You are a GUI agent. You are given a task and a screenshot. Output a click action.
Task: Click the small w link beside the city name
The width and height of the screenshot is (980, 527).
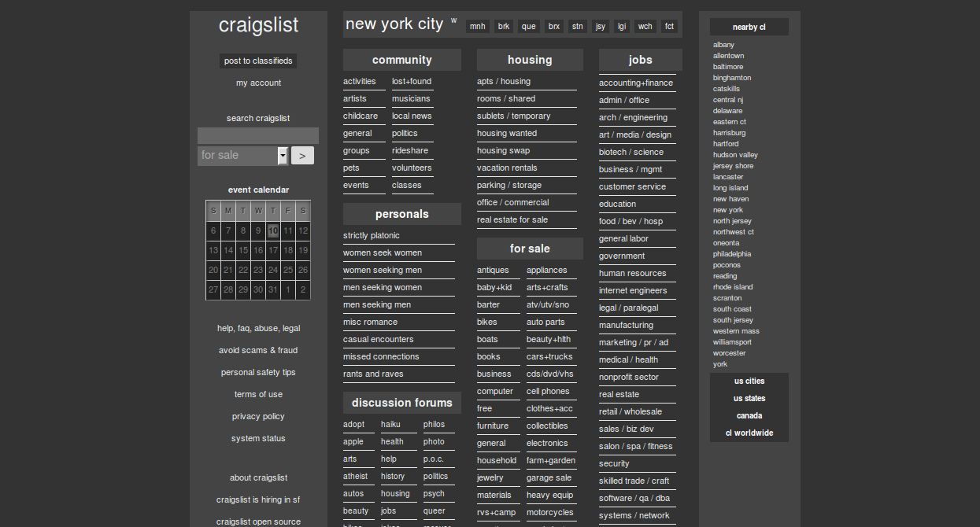coord(453,20)
